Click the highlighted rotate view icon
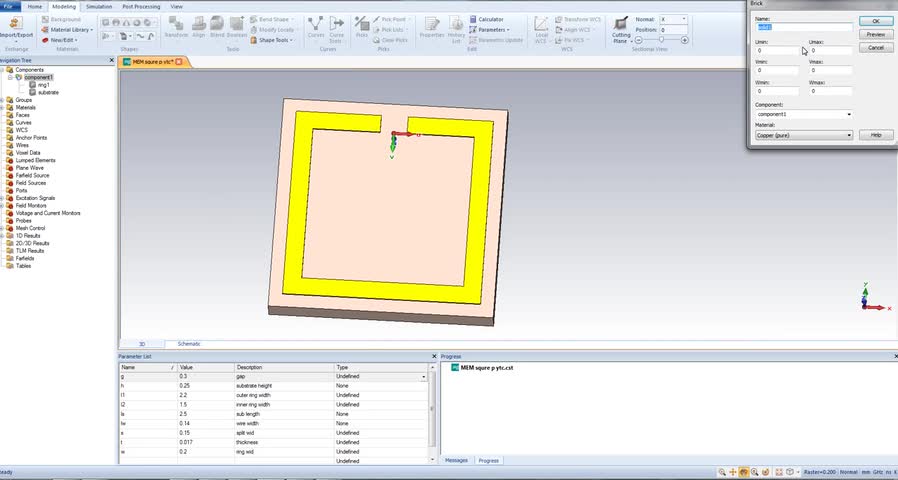Image resolution: width=898 pixels, height=480 pixels. click(x=744, y=473)
